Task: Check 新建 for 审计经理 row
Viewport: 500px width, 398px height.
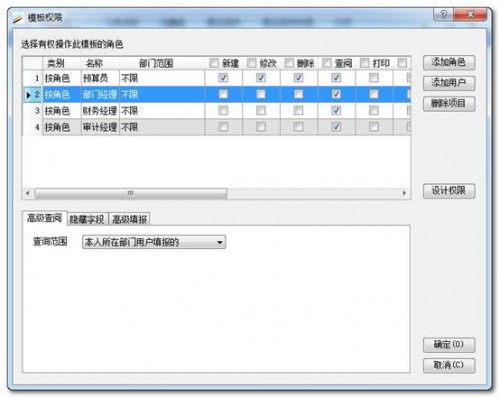Action: tap(223, 127)
